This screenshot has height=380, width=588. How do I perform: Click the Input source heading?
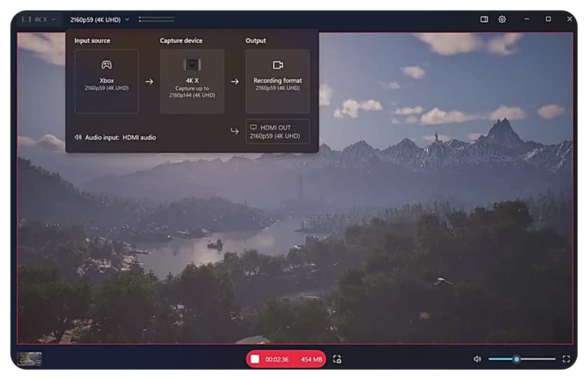(92, 41)
